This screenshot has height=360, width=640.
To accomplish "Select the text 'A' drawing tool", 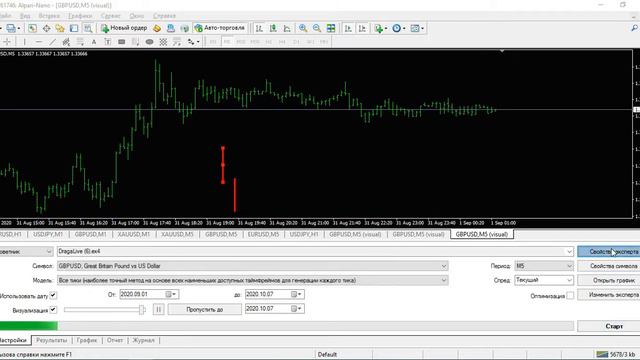I will click(x=94, y=42).
